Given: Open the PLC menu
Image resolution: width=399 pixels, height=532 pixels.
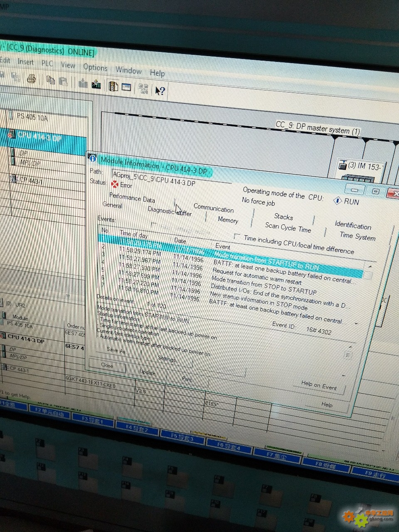Looking at the screenshot, I should (x=47, y=64).
